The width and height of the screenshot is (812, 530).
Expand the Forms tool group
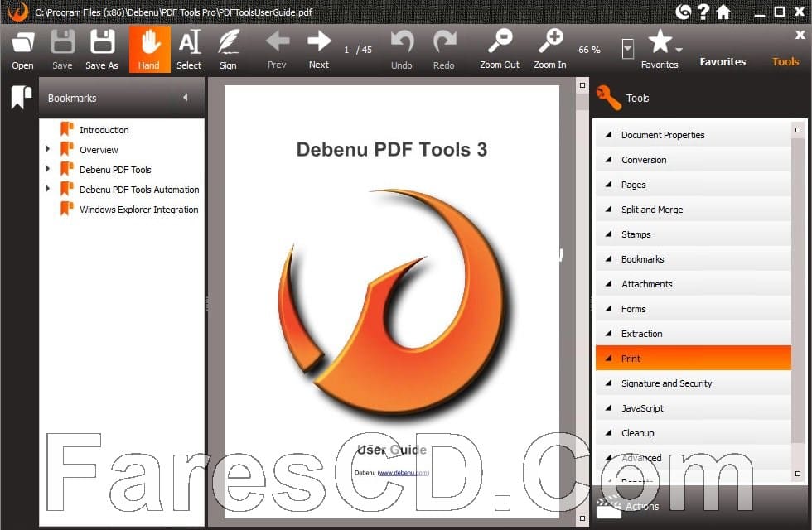pyautogui.click(x=609, y=308)
